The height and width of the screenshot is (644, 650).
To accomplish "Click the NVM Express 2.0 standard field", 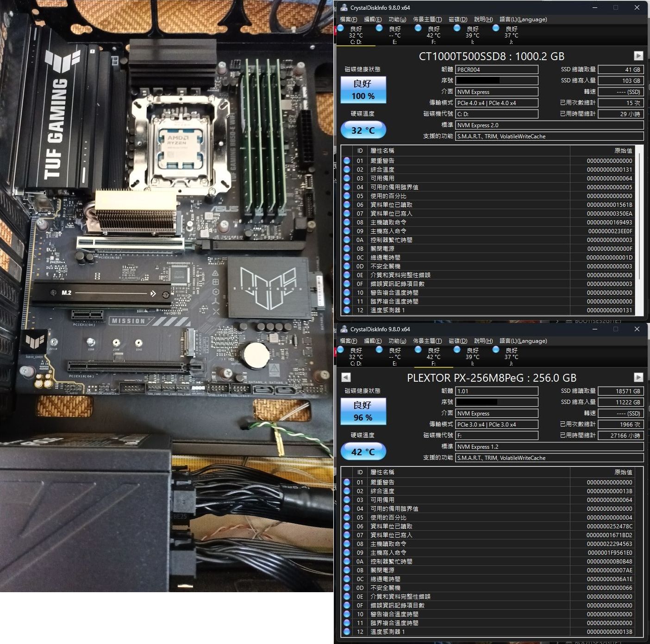I will [550, 125].
